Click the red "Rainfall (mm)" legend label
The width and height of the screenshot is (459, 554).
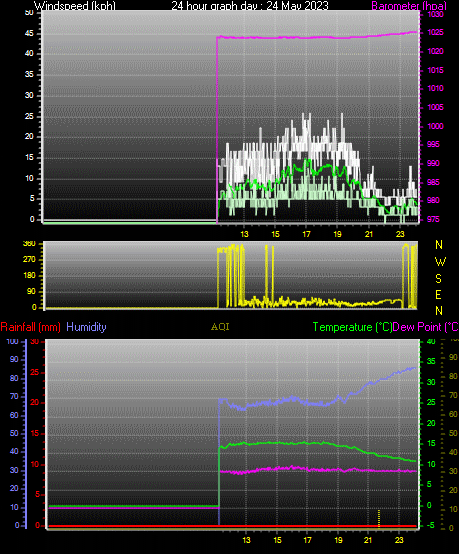[30, 327]
